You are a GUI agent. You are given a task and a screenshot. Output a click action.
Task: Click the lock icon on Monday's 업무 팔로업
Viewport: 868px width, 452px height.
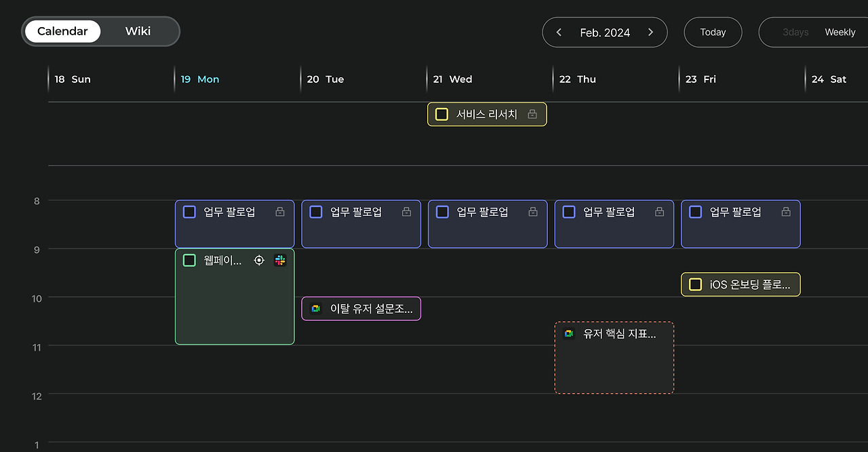pos(280,212)
